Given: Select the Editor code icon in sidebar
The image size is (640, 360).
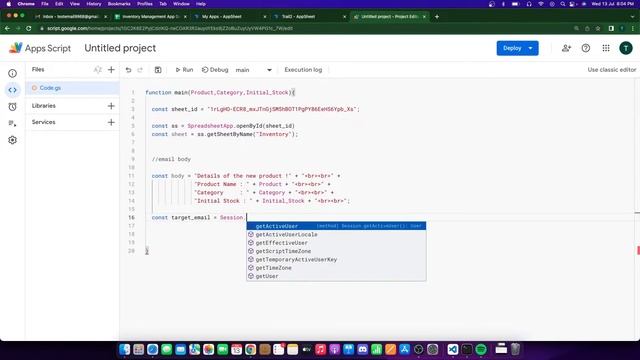Looking at the screenshot, I should click(x=13, y=90).
